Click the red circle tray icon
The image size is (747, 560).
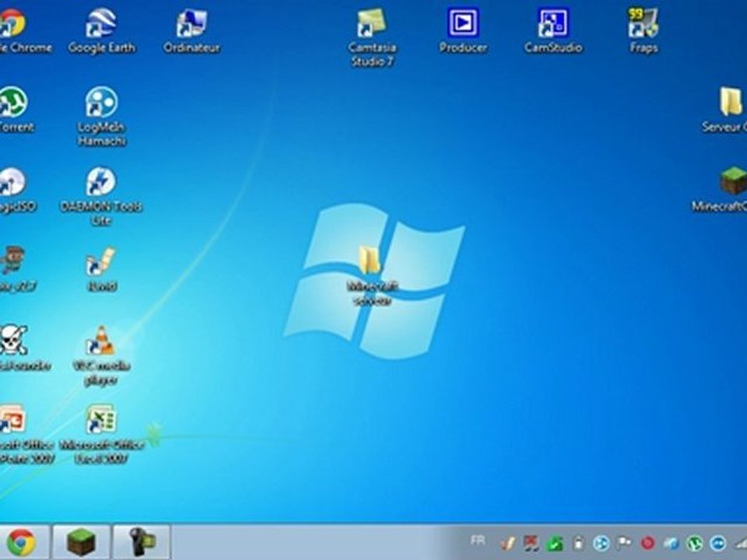648,543
